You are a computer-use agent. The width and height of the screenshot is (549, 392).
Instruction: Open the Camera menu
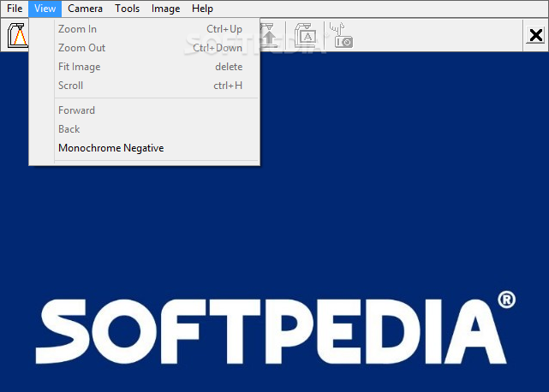point(85,9)
